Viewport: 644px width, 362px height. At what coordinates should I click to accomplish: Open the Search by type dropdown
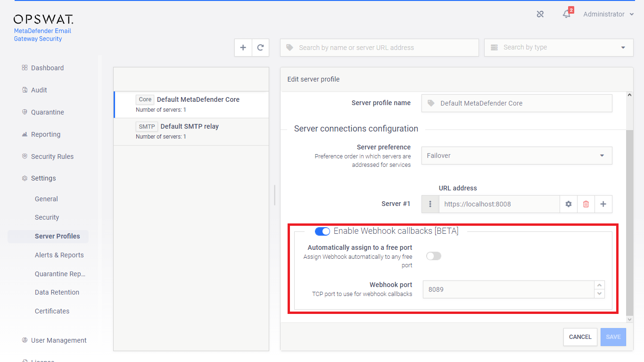coord(559,48)
